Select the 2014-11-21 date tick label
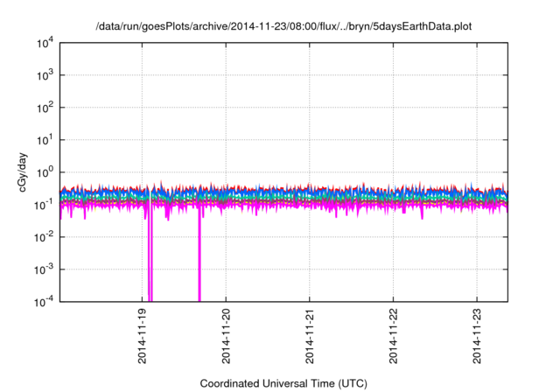 tap(310, 336)
